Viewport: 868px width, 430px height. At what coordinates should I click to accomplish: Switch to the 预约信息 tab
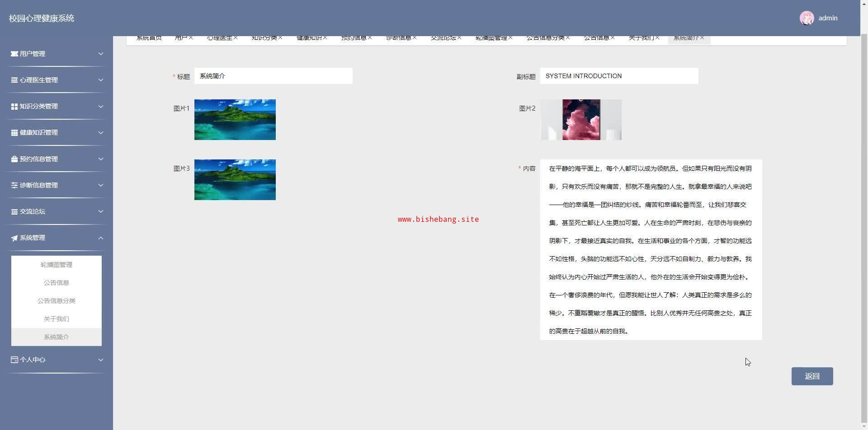point(354,38)
